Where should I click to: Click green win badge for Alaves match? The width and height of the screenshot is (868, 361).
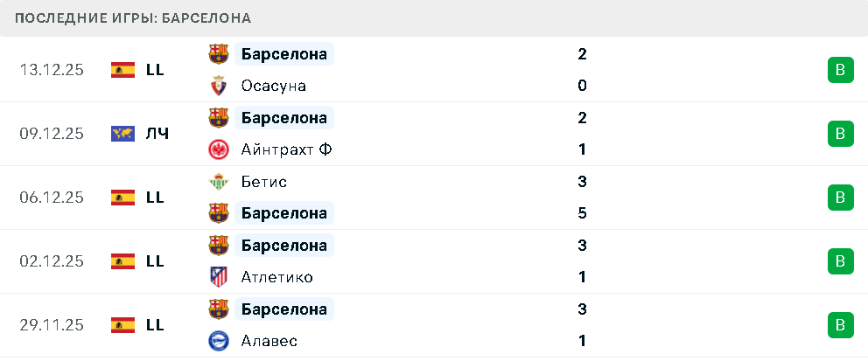click(840, 325)
